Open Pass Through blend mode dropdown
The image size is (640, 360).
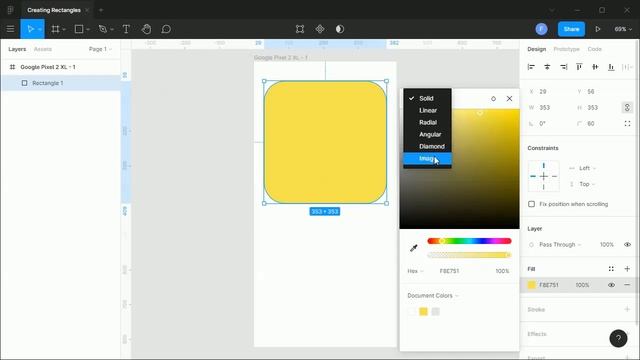pyautogui.click(x=560, y=244)
